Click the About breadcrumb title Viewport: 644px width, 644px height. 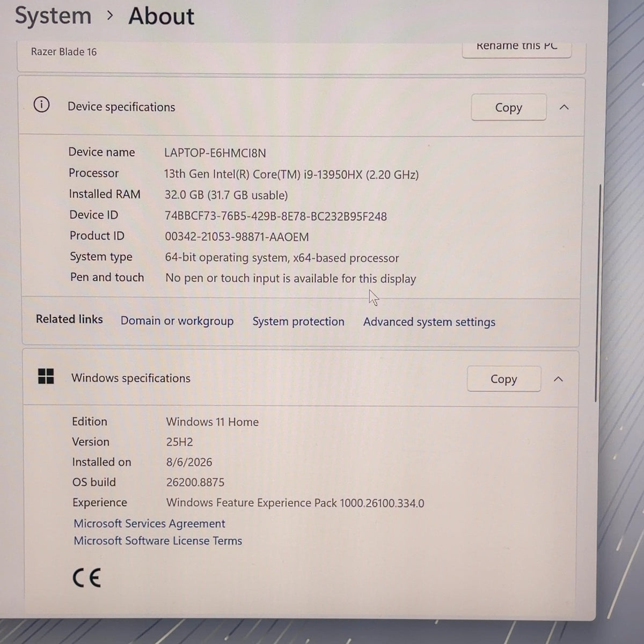click(x=161, y=16)
